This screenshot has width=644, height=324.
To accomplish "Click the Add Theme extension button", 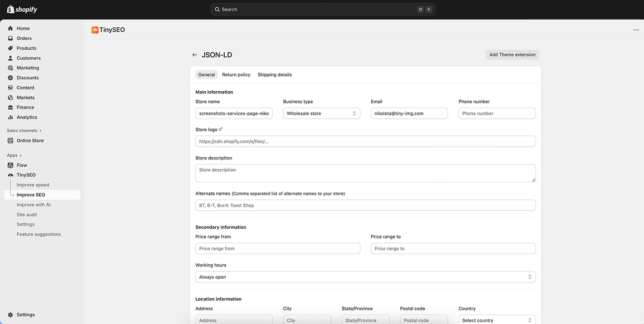I will (x=512, y=55).
